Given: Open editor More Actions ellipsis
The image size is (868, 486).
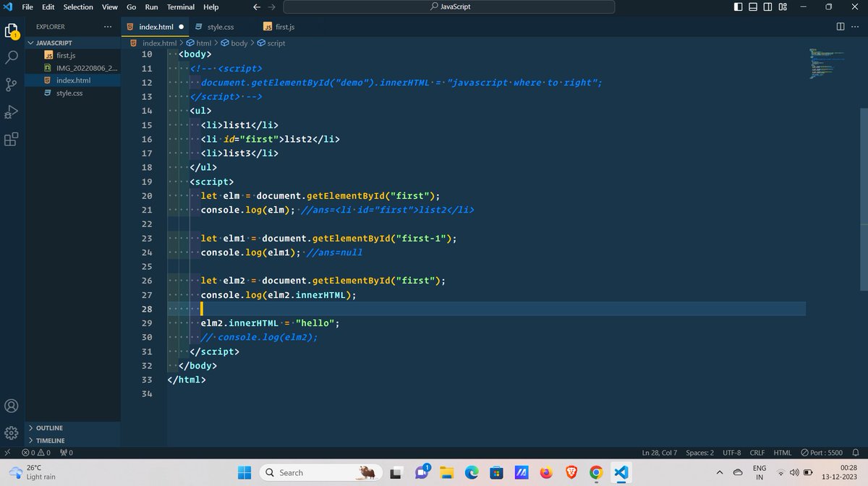Looking at the screenshot, I should [856, 27].
